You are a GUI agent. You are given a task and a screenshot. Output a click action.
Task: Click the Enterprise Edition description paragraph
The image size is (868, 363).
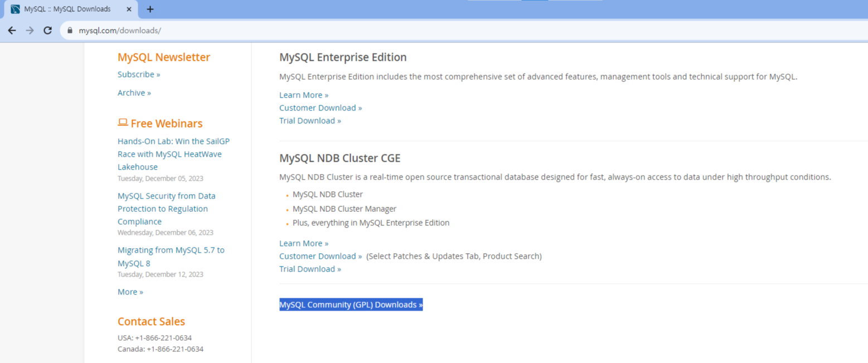point(539,76)
